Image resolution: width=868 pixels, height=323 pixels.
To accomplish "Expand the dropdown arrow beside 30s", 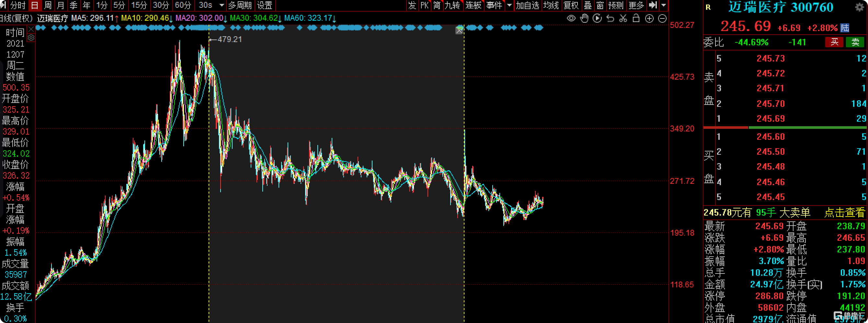I will (x=222, y=6).
